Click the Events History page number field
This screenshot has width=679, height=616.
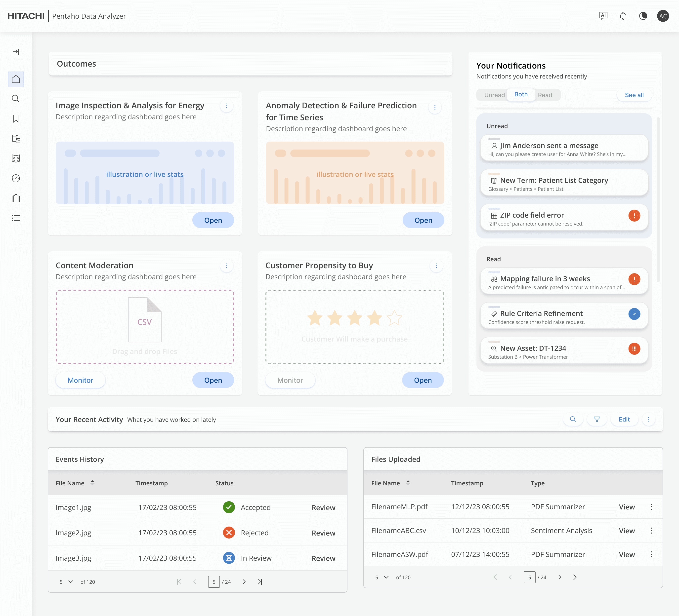point(214,582)
